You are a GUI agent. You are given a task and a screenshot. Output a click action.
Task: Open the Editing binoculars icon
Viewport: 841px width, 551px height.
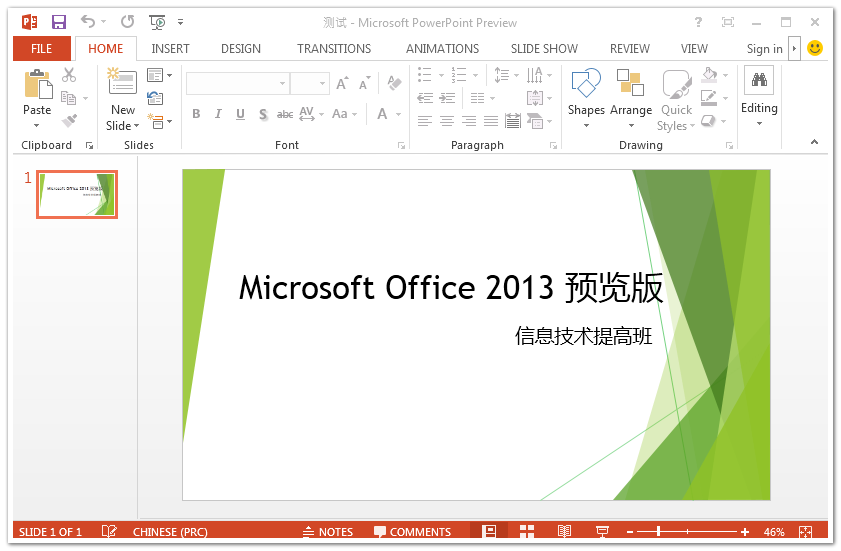759,80
